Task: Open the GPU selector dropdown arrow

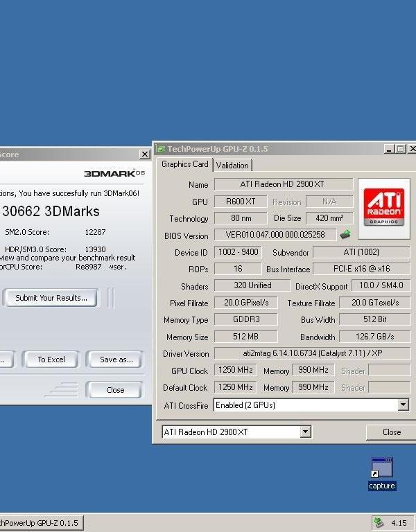Action: pyautogui.click(x=305, y=432)
